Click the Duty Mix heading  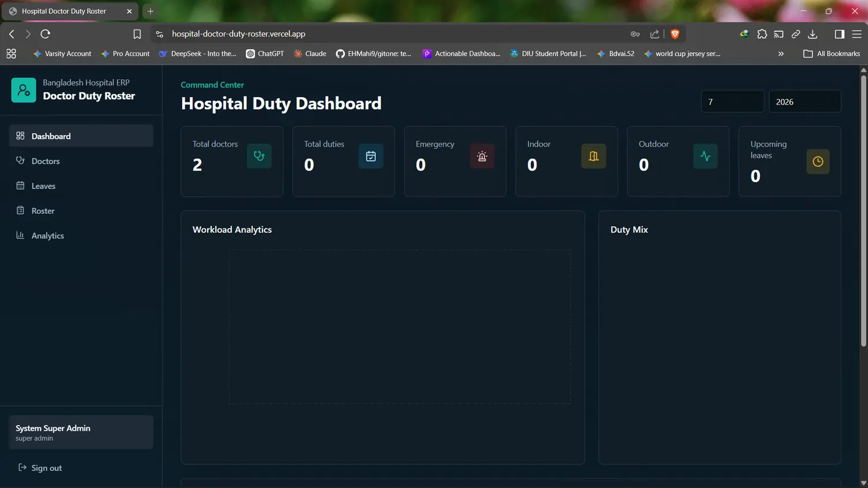629,230
